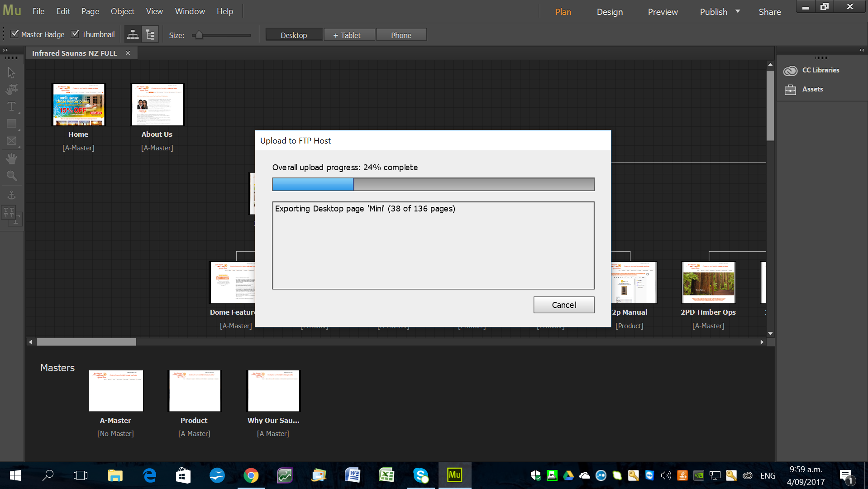Viewport: 868px width, 489px height.
Task: Click the Publish button
Action: (714, 12)
